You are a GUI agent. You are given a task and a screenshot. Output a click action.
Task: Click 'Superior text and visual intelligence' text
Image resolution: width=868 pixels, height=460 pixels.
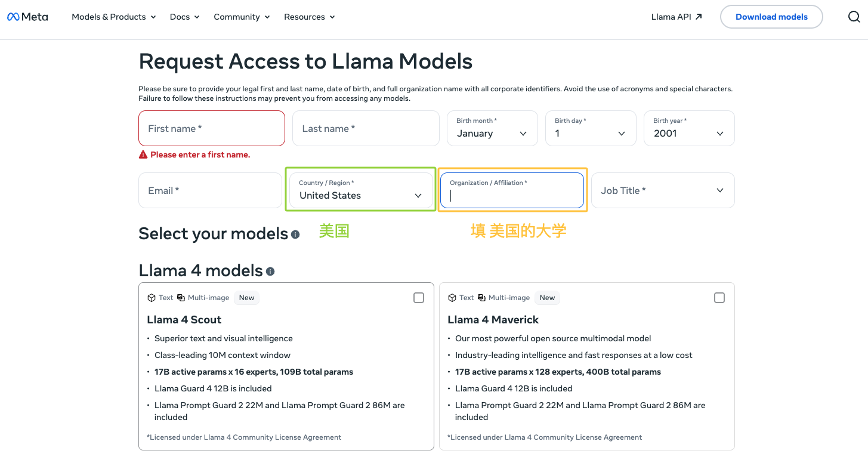click(224, 338)
